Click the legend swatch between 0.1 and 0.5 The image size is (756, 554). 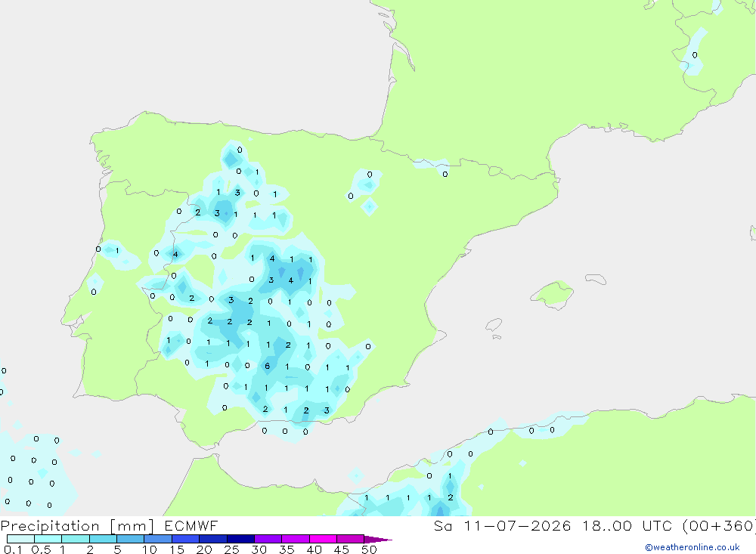[x=20, y=539]
